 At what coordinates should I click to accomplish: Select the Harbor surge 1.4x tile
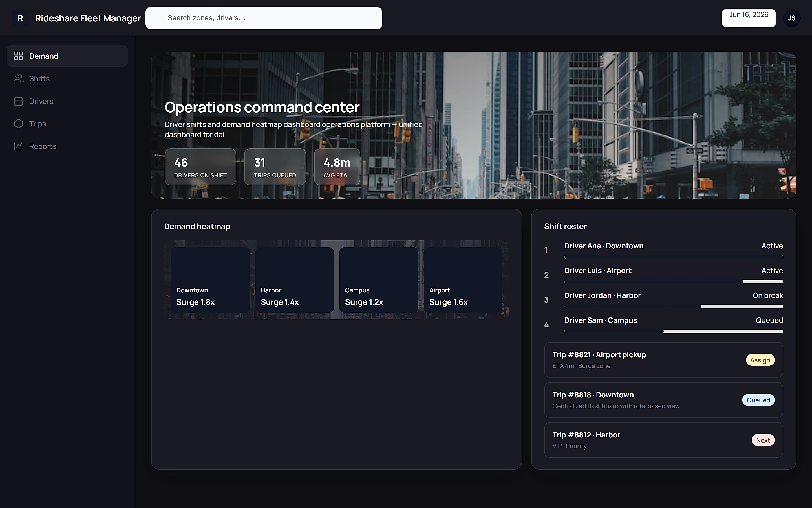[x=294, y=280]
